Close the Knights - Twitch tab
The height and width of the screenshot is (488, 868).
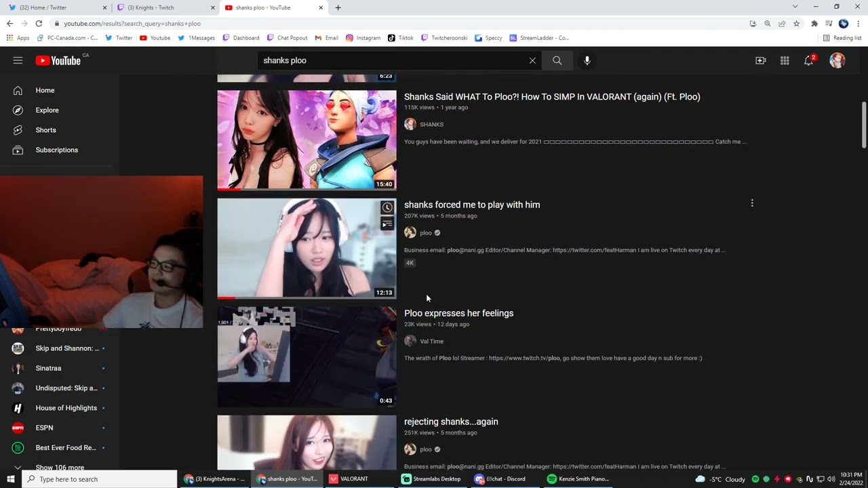pos(211,7)
